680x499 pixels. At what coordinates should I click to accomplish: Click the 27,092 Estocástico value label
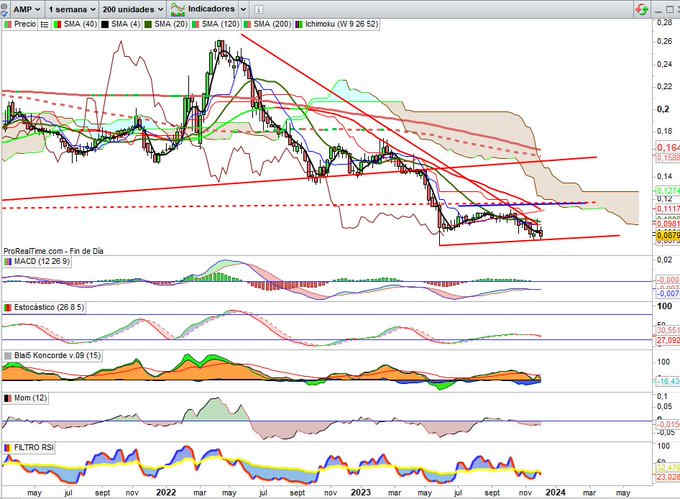pos(668,340)
